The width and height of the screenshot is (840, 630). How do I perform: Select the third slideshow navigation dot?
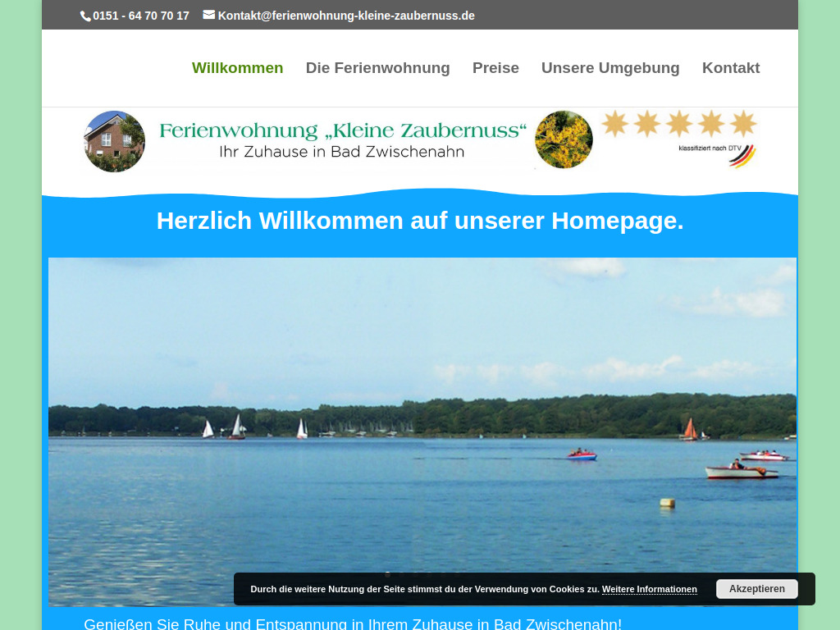(x=414, y=574)
